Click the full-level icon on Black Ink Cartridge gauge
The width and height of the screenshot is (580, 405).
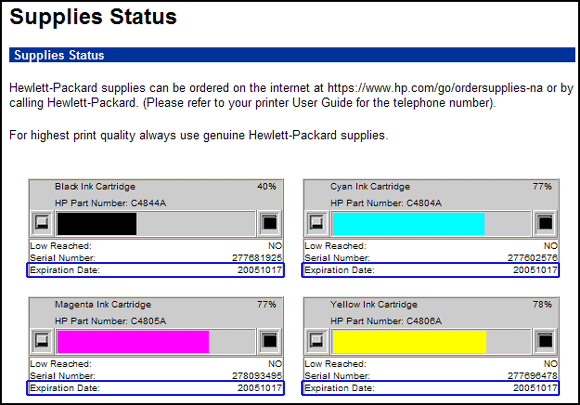pyautogui.click(x=270, y=223)
